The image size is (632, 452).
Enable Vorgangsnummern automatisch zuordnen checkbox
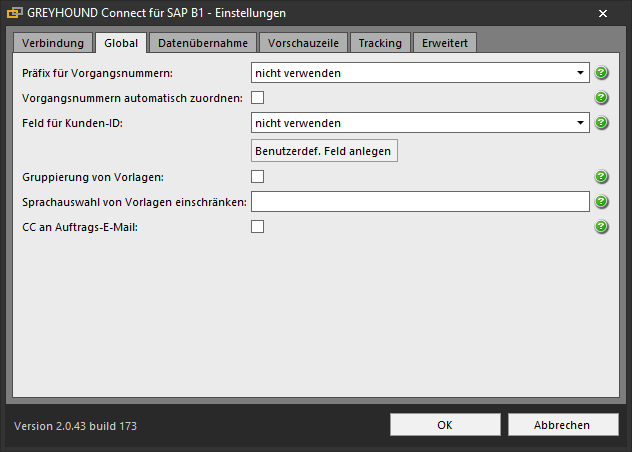tap(258, 98)
